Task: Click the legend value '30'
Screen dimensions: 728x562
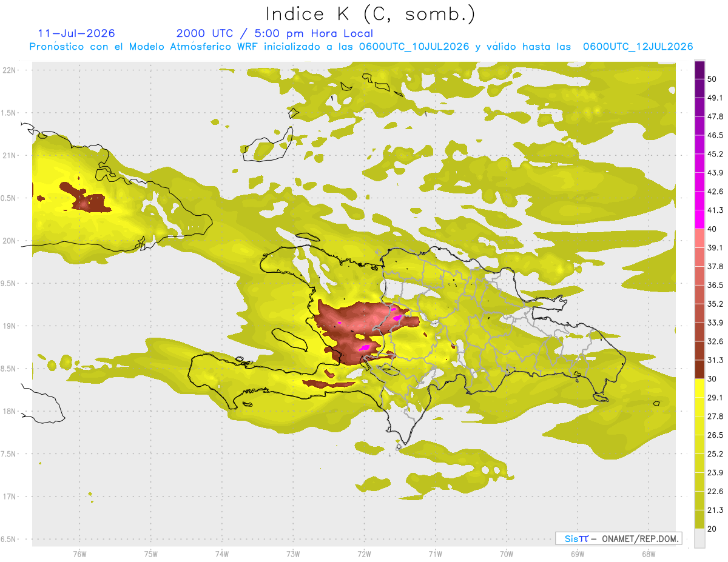Action: point(712,379)
